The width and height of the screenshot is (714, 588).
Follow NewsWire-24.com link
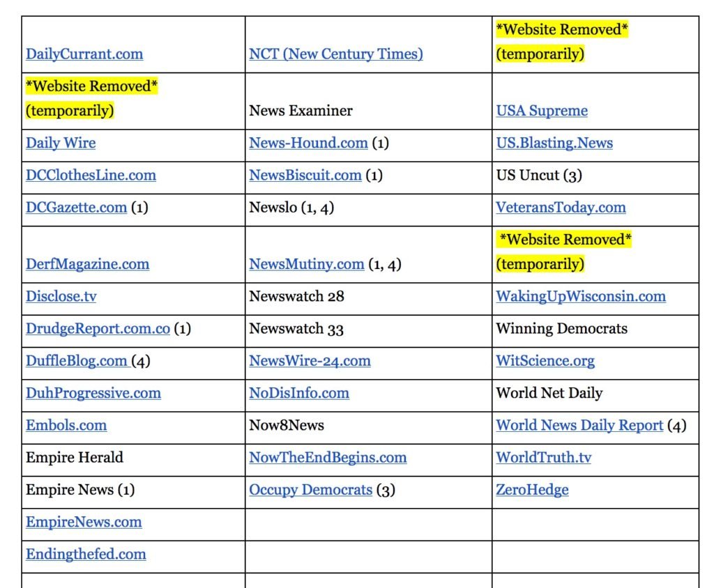(310, 361)
